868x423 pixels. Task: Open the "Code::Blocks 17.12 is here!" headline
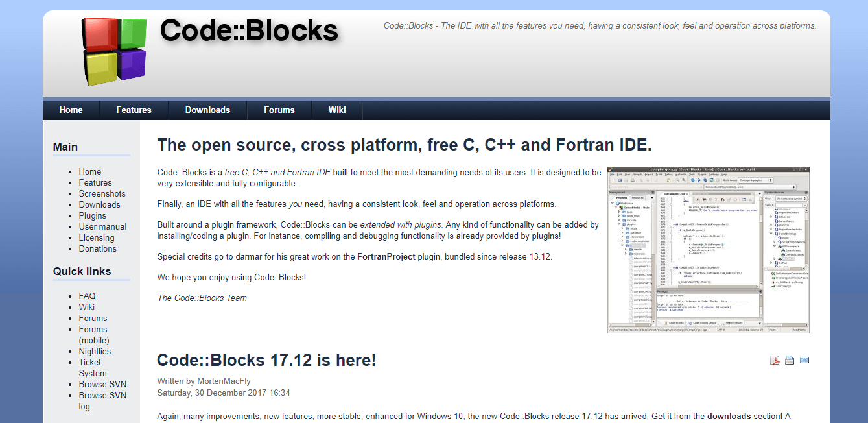pos(266,360)
